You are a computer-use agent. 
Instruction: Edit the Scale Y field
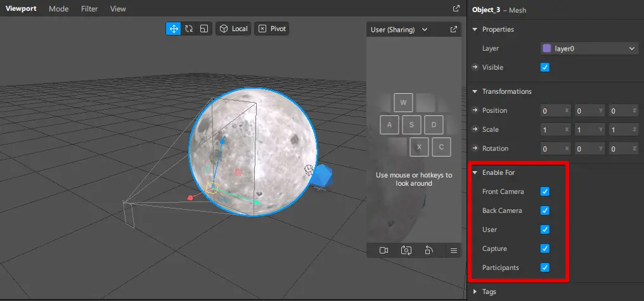[589, 129]
